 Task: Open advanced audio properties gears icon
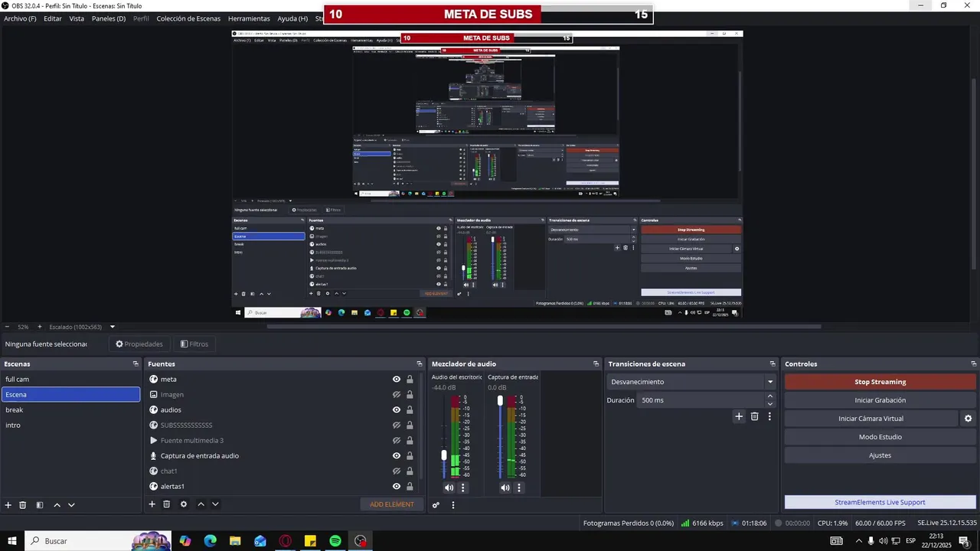pyautogui.click(x=436, y=505)
